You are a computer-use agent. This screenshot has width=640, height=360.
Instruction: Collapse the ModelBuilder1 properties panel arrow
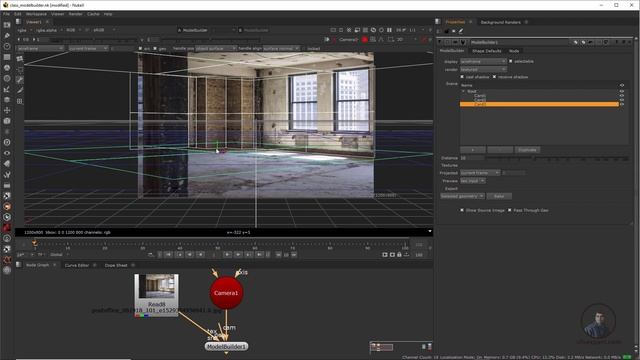440,42
